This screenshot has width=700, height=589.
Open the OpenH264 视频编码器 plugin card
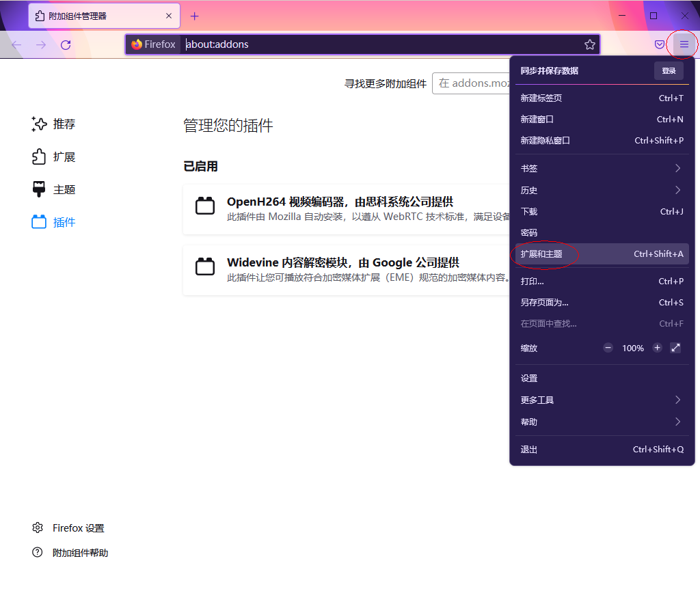tap(347, 209)
